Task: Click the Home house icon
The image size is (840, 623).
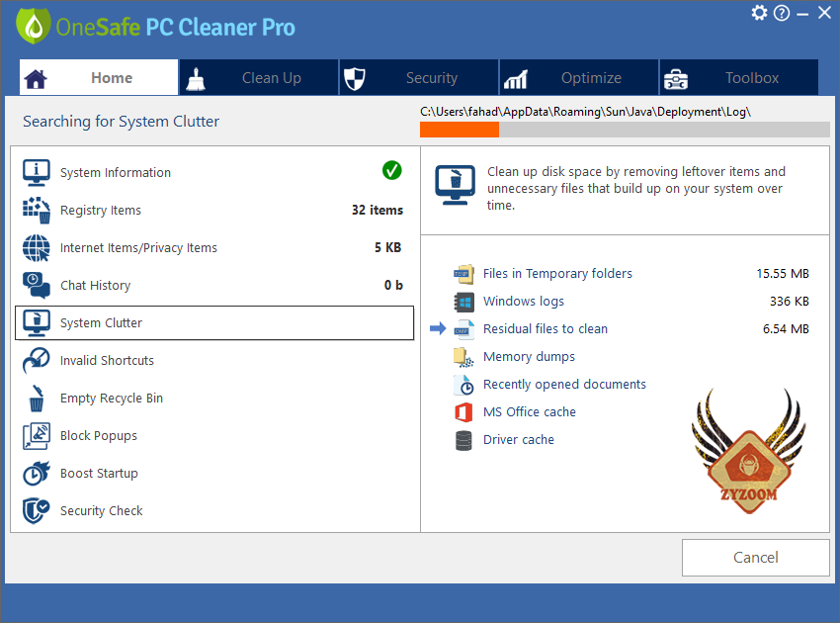Action: click(x=36, y=79)
